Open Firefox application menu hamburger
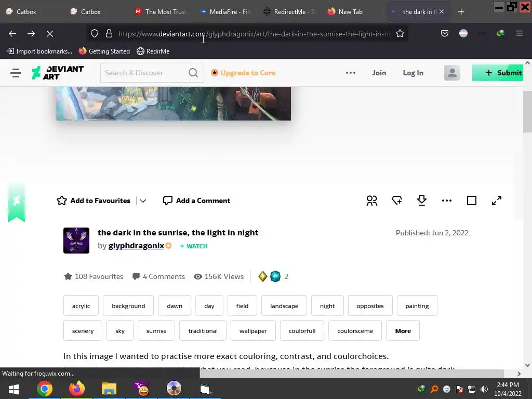The image size is (532, 399). click(520, 33)
